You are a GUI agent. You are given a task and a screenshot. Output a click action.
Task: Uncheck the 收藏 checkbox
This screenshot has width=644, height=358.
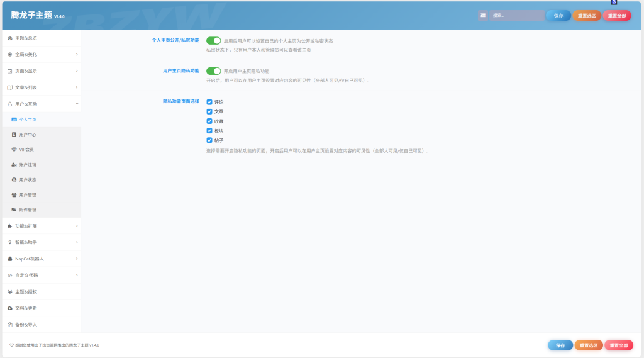209,121
